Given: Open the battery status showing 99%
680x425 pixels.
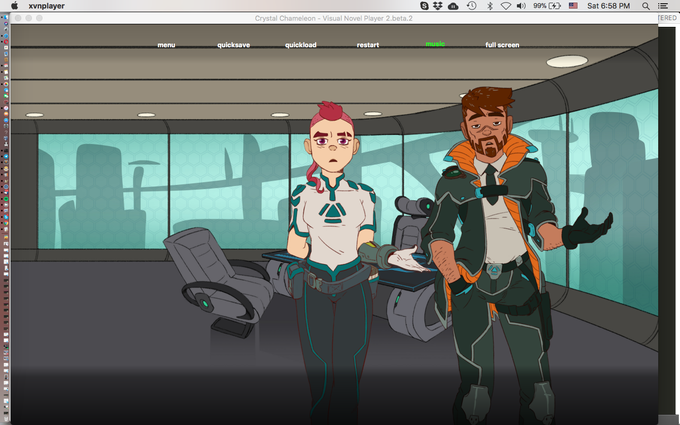Looking at the screenshot, I should click(547, 6).
